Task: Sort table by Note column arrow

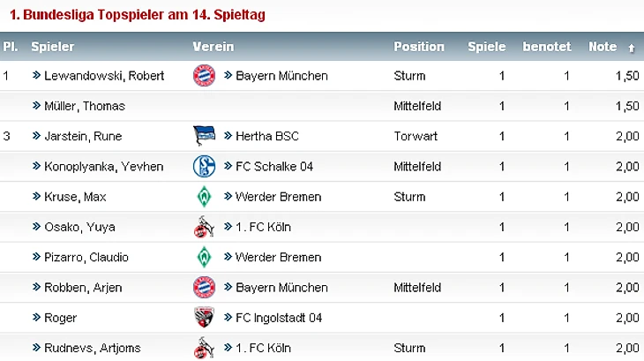Action: click(631, 47)
